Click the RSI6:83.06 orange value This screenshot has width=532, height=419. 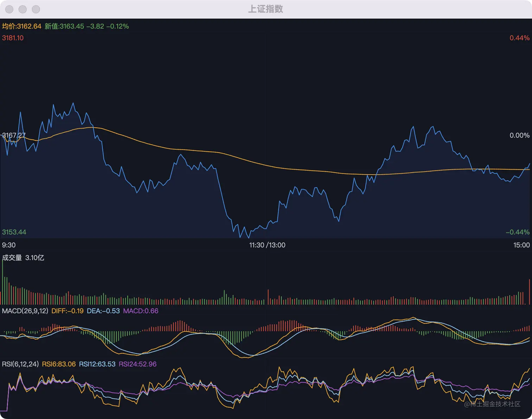(x=59, y=364)
